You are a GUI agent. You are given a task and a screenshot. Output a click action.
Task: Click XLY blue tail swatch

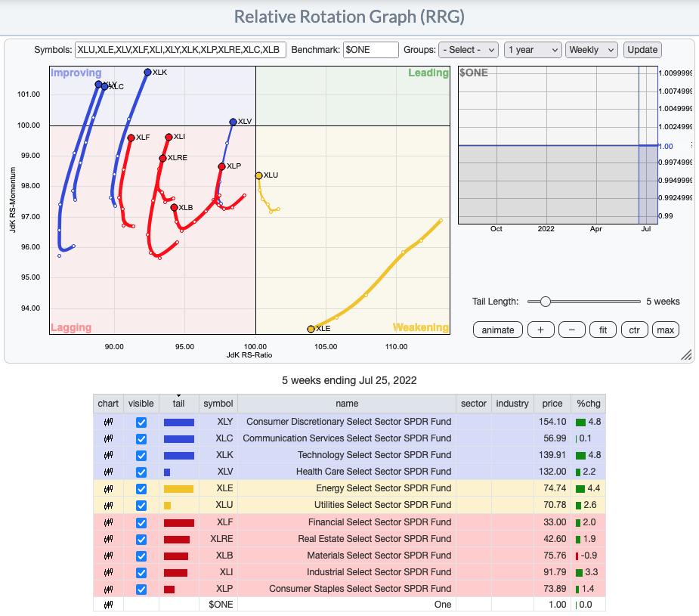point(179,422)
